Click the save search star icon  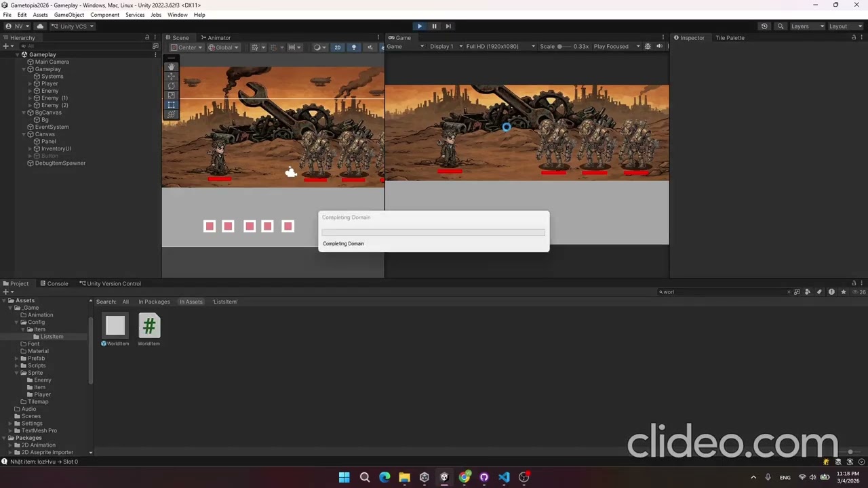click(843, 292)
